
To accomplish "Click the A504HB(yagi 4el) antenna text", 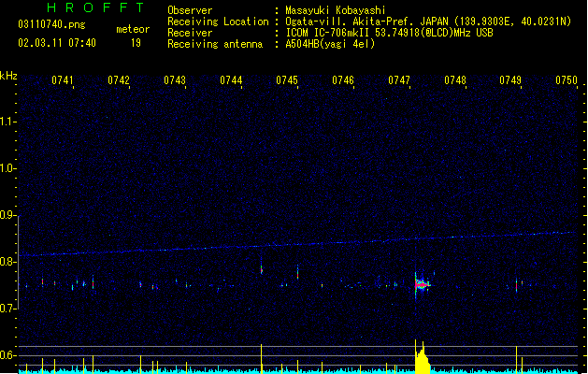I will click(x=330, y=44).
